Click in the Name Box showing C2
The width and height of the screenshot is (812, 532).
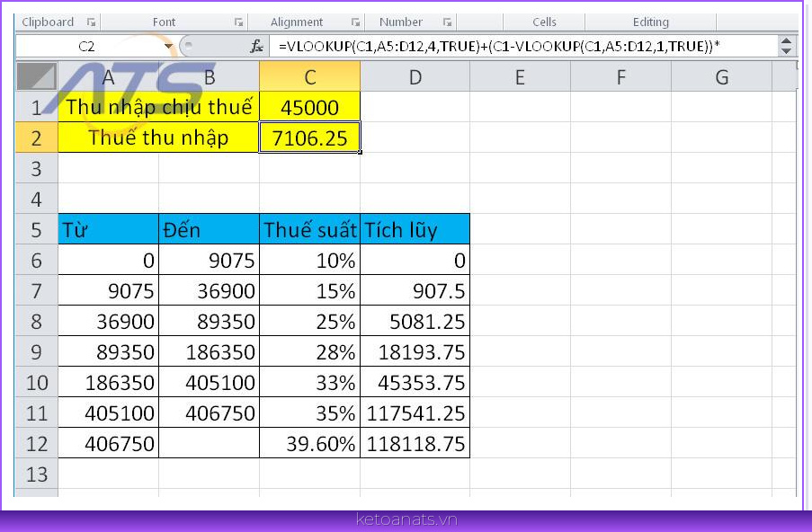coord(88,47)
